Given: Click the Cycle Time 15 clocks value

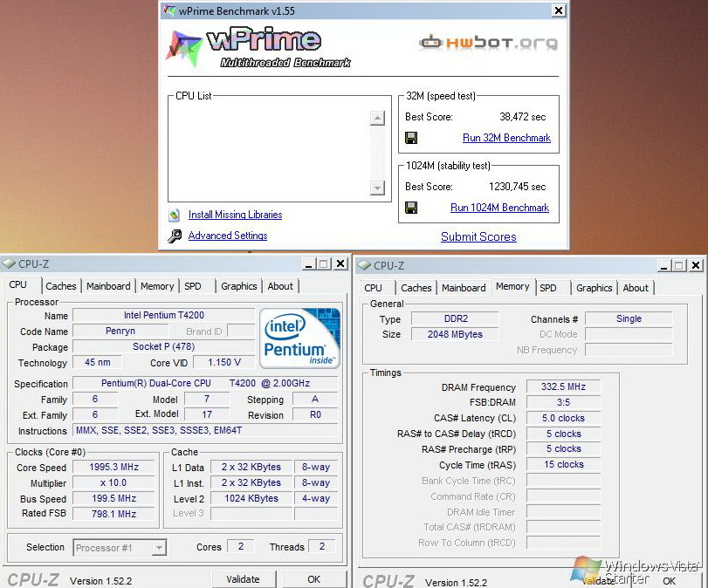Looking at the screenshot, I should tap(563, 464).
